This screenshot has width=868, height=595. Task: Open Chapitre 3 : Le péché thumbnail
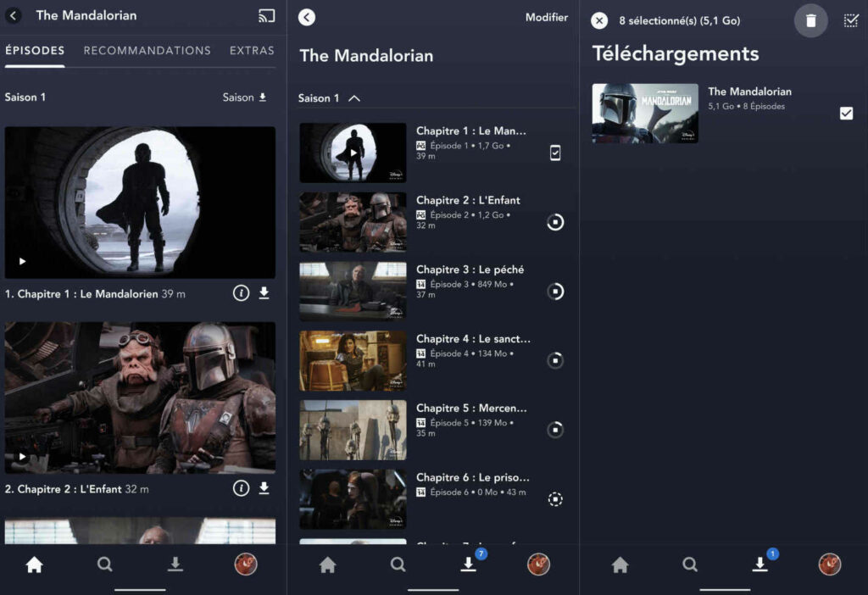pyautogui.click(x=353, y=291)
